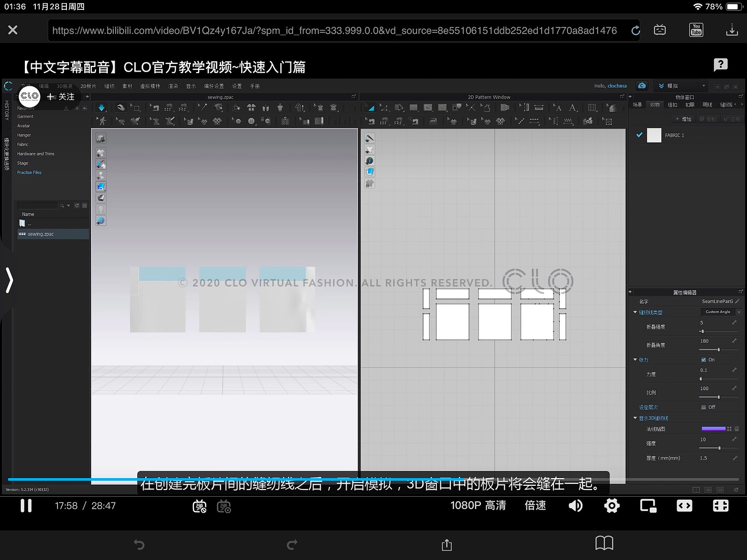Open the 偏好设置 menu
Image resolution: width=747 pixels, height=560 pixels.
pos(214,86)
